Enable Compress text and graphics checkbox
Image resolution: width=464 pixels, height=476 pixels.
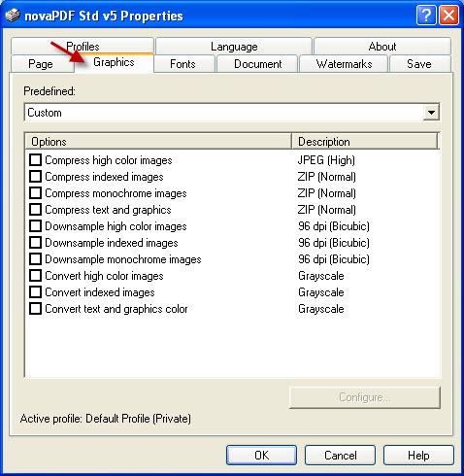(x=35, y=210)
